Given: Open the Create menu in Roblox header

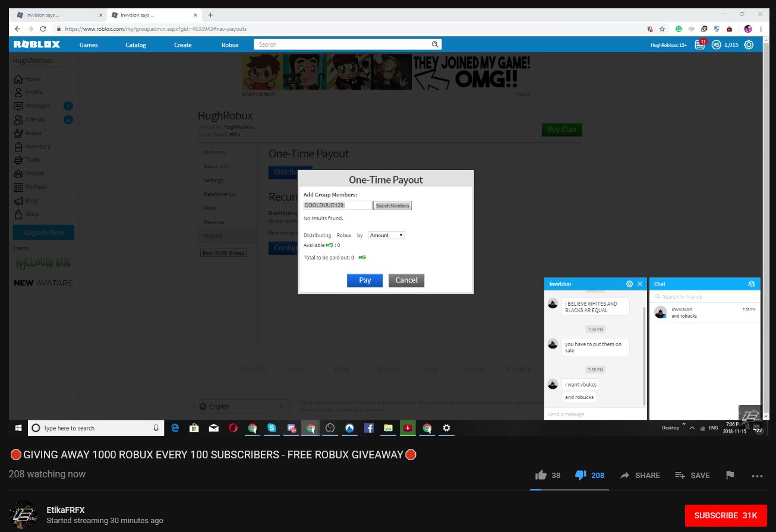Looking at the screenshot, I should [182, 45].
